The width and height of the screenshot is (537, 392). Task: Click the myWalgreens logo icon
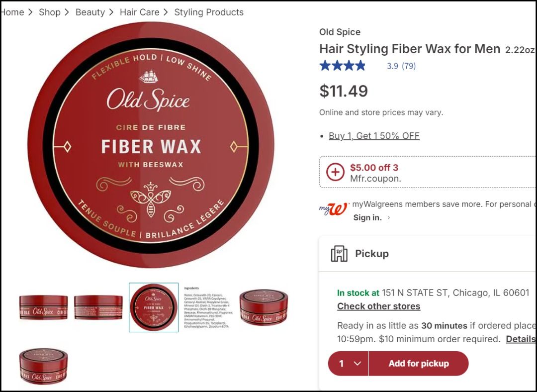coord(334,208)
